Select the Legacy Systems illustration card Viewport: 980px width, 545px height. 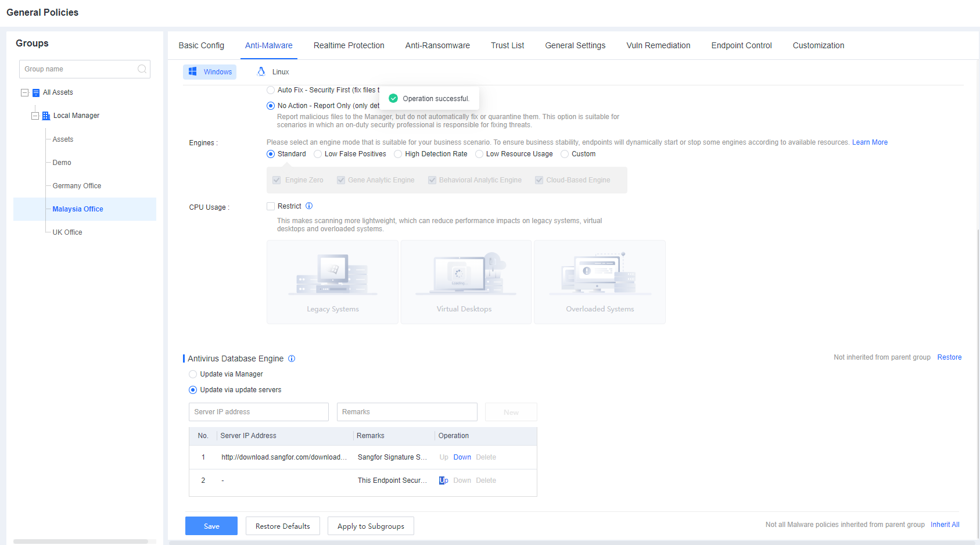(332, 282)
